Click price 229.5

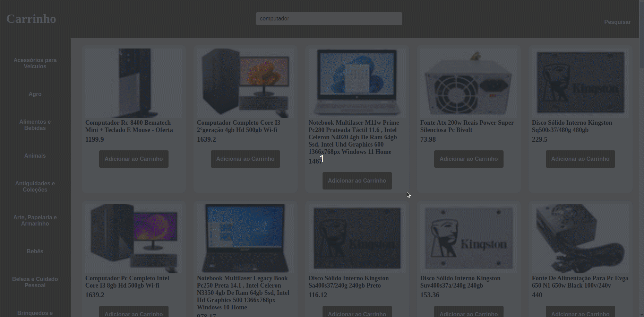540,139
